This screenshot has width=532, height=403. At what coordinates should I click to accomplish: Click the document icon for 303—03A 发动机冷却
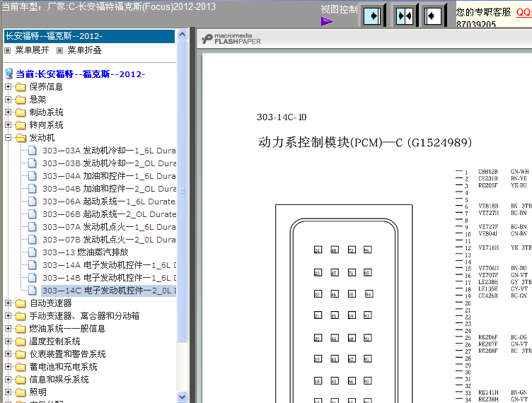click(x=33, y=151)
